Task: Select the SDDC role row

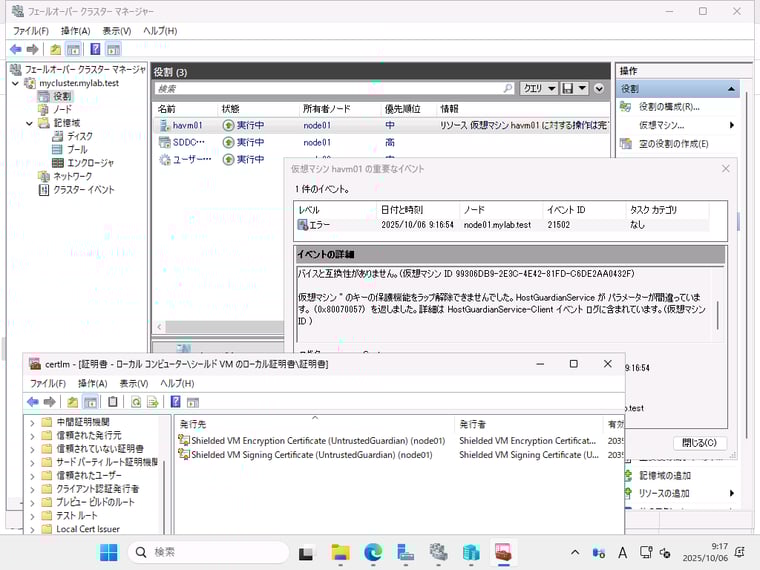Action: point(382,142)
